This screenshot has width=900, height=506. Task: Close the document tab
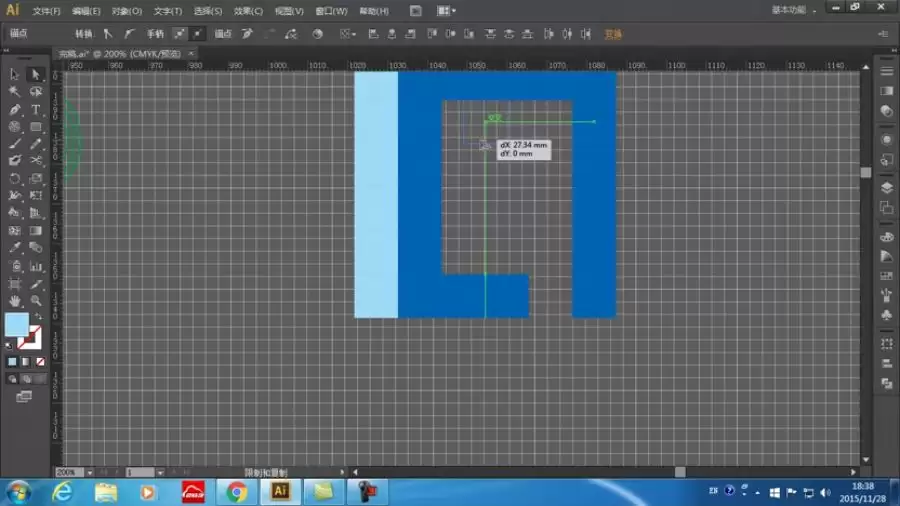coord(191,53)
